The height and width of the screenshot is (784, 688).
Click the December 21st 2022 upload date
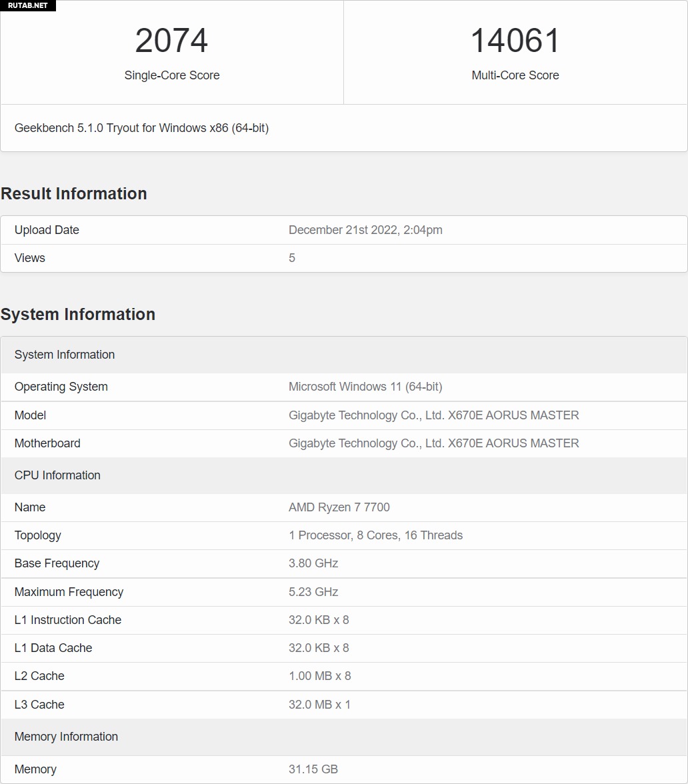[365, 230]
